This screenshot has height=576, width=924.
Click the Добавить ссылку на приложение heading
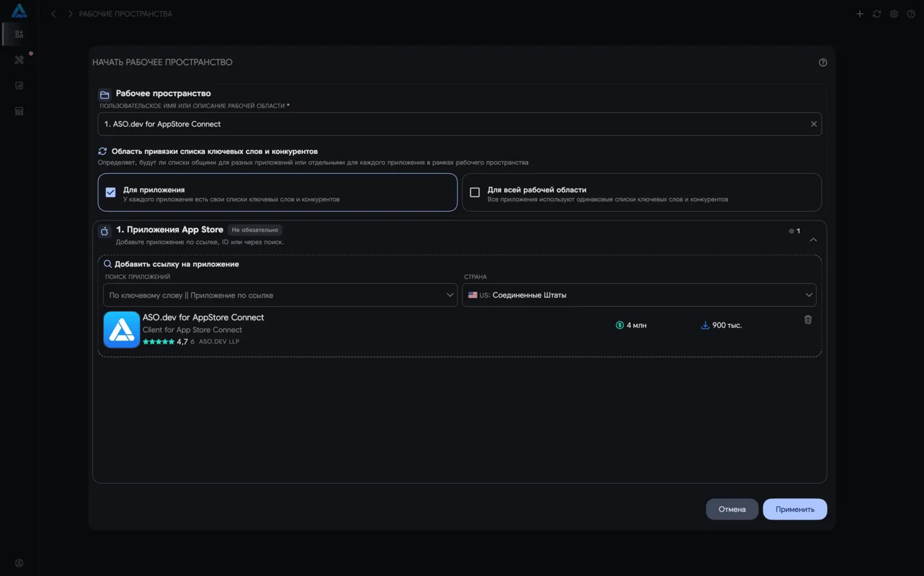click(176, 264)
